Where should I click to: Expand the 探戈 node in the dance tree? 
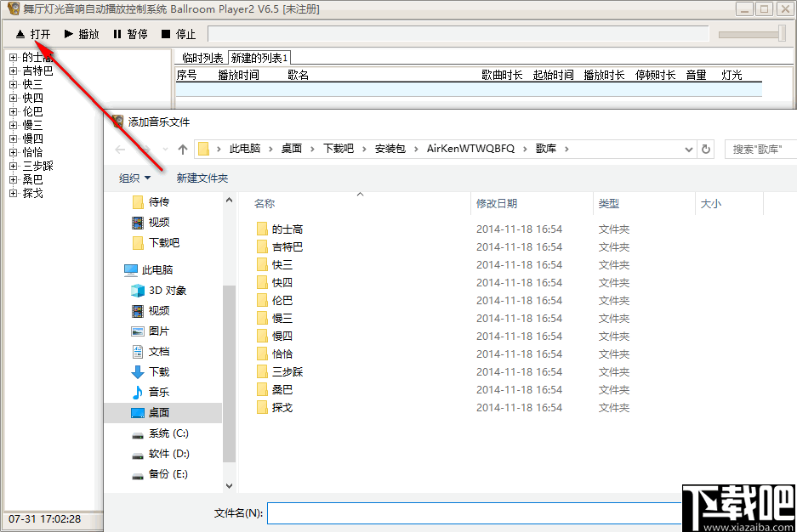(x=14, y=193)
